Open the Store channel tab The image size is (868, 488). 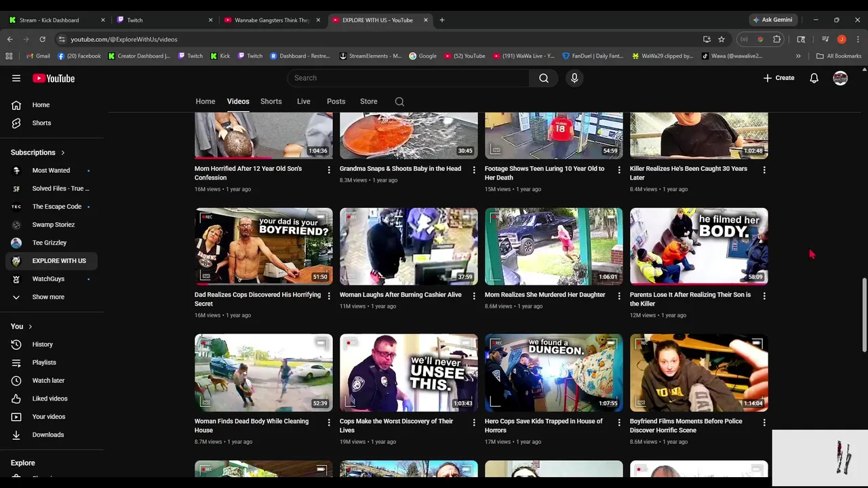369,102
